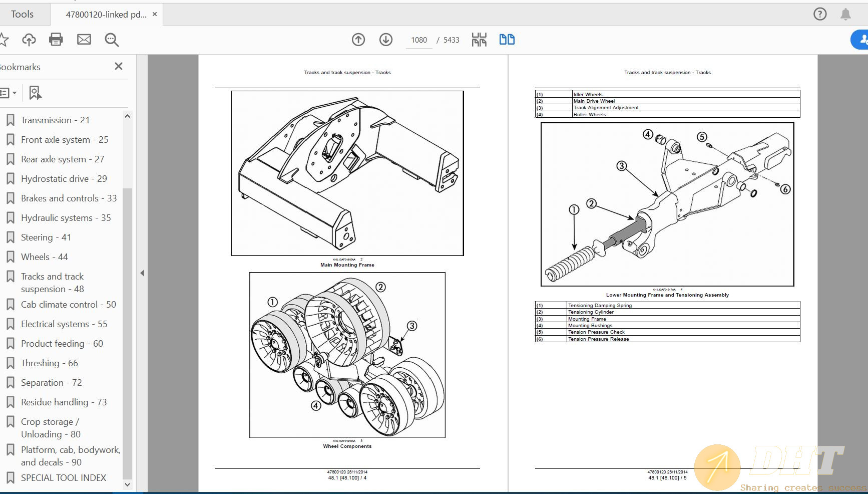The image size is (868, 494).
Task: Open bookmark Front axle system - 25
Action: pos(65,140)
